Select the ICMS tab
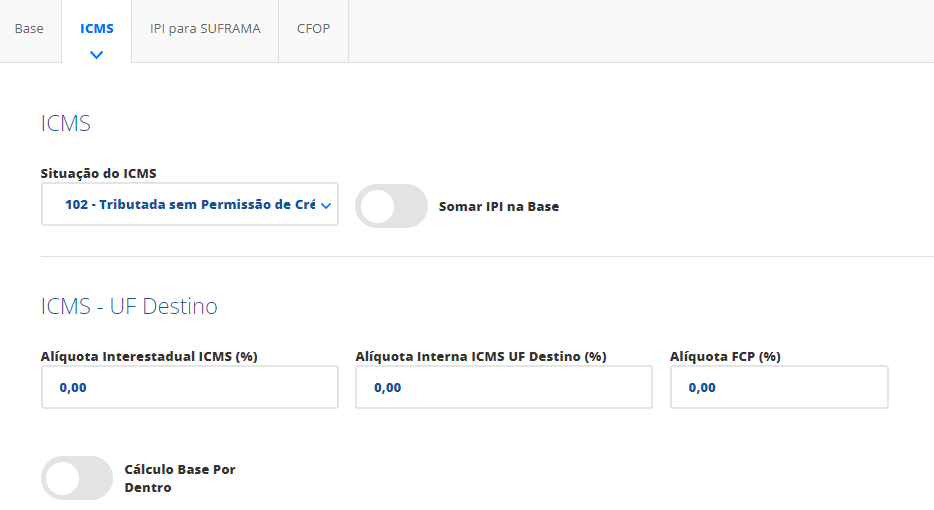Viewport: 934px width, 510px height. (96, 29)
